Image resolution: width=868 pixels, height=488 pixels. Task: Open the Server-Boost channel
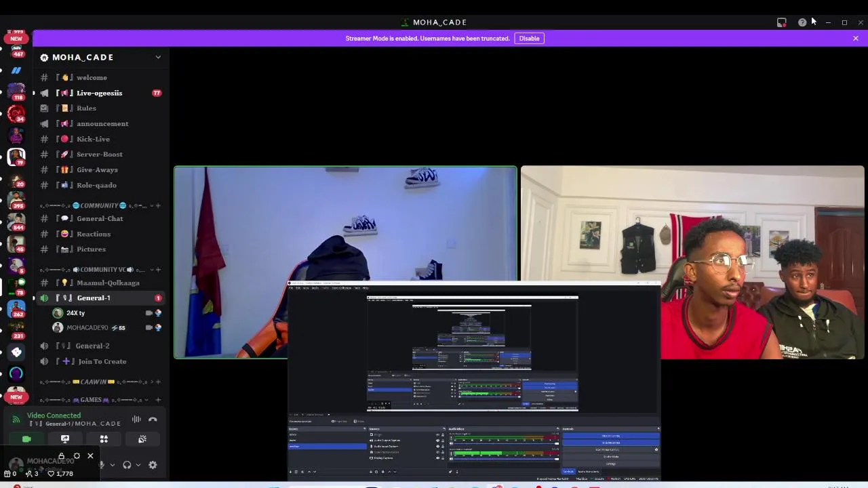102,155
